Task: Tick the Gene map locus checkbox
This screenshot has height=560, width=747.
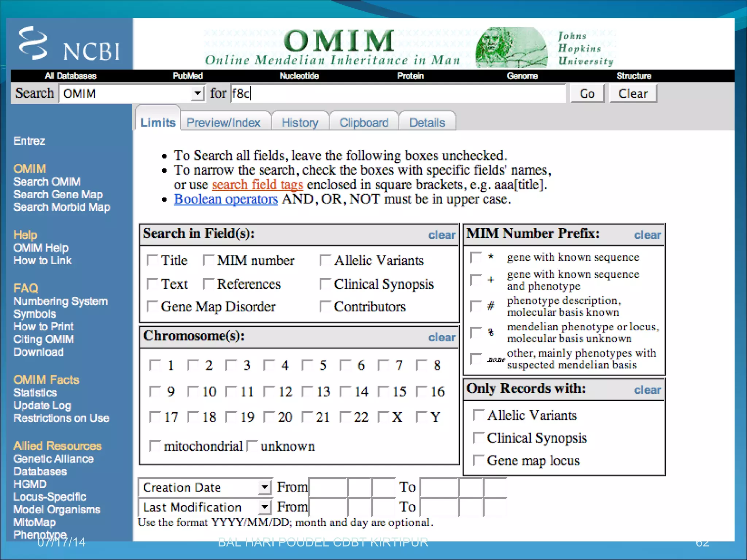Action: pos(478,460)
